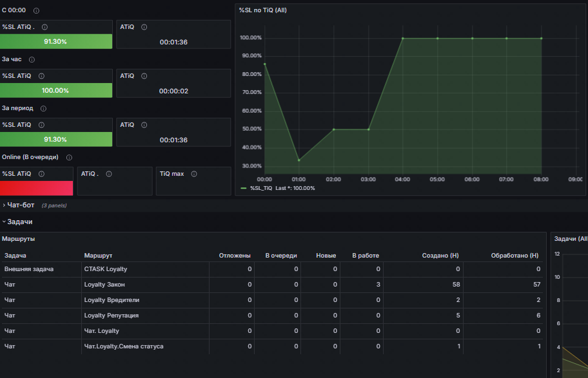The image size is (588, 378).
Task: Click the red %SL ATiQ bar under Online
Action: 36,187
